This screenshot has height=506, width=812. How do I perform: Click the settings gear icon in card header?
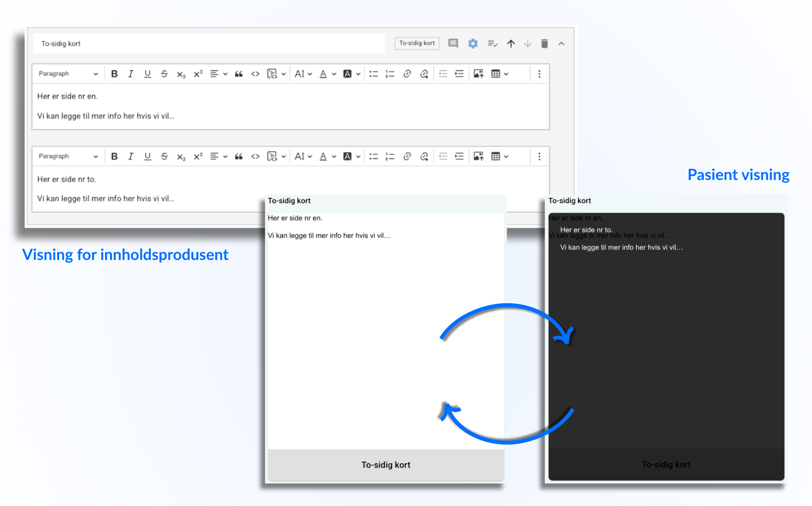click(473, 44)
